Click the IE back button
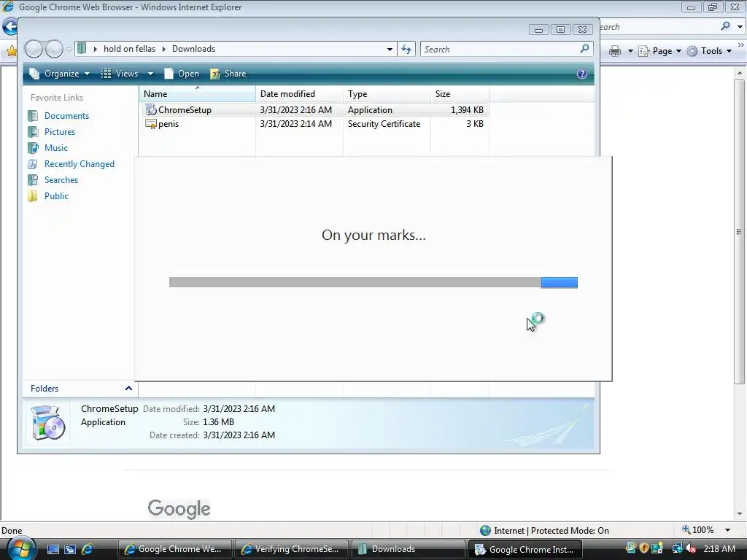747x560 pixels. 9,26
